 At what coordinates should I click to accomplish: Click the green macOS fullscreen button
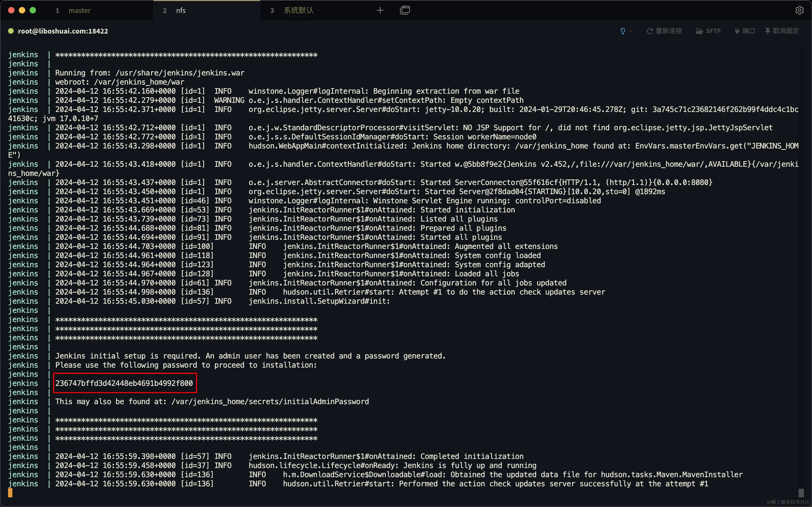click(x=33, y=10)
